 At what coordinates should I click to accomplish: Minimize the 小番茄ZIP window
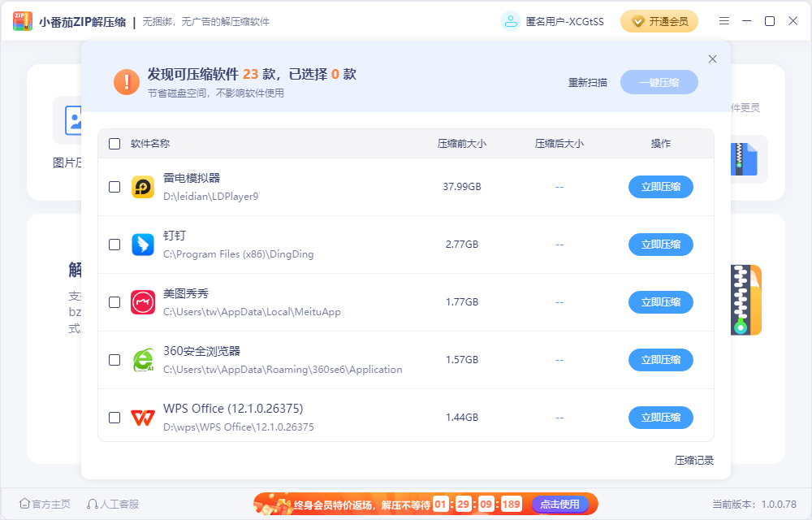747,20
